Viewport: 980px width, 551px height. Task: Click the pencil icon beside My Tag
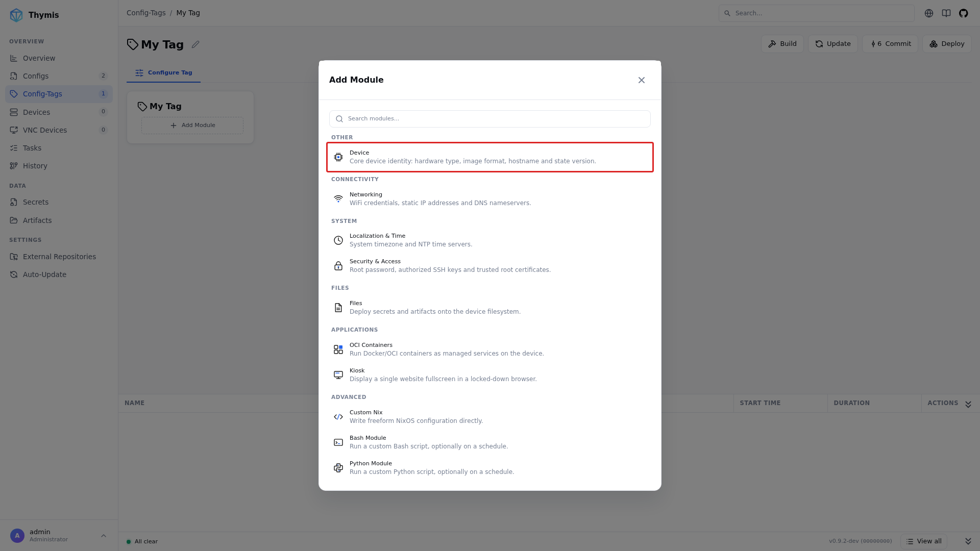(x=195, y=44)
